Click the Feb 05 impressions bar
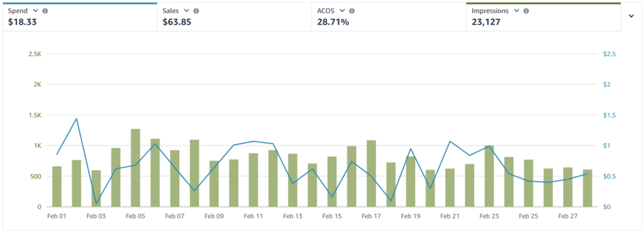644x233 pixels. click(x=136, y=168)
